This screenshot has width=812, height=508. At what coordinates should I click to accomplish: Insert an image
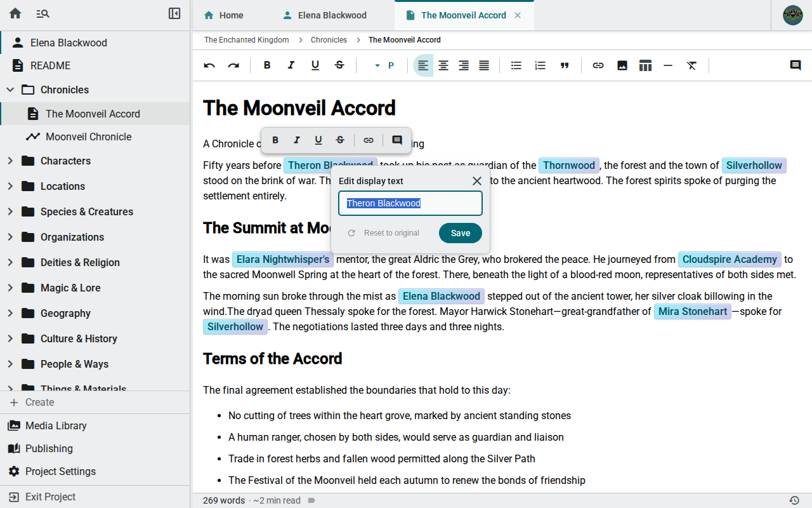622,65
